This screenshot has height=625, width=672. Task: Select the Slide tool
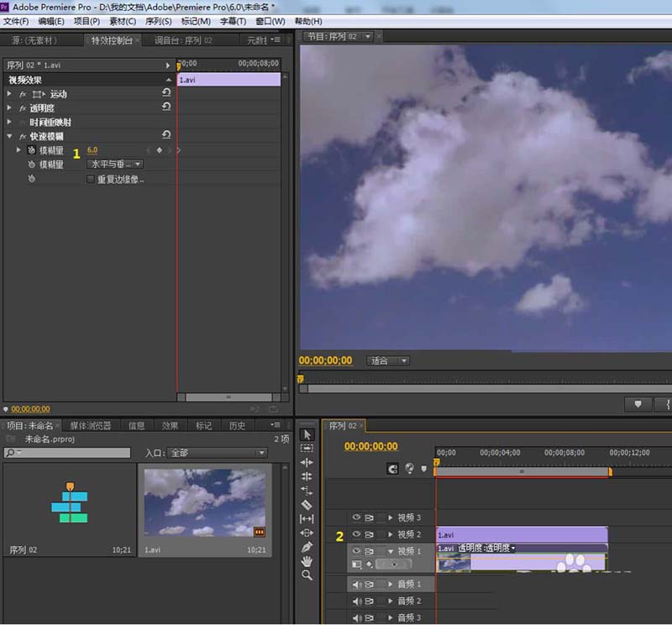(307, 533)
